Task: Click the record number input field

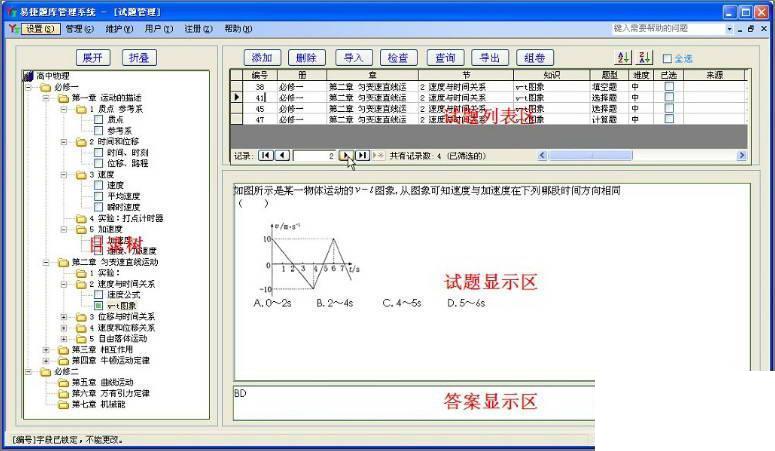Action: [314, 156]
